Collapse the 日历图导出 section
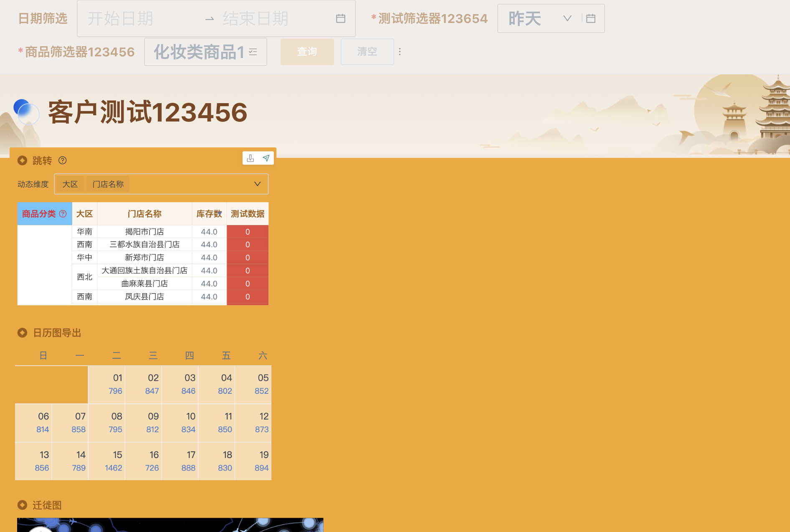 coord(22,332)
